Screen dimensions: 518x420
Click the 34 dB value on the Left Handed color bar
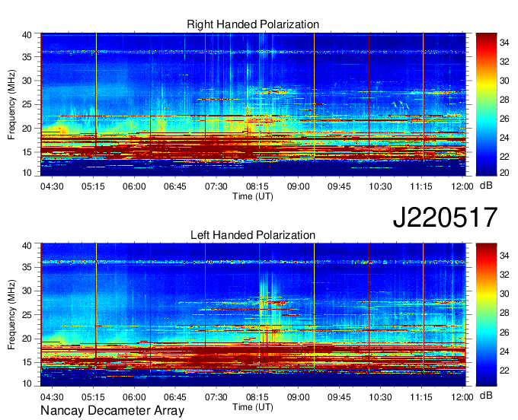point(504,256)
